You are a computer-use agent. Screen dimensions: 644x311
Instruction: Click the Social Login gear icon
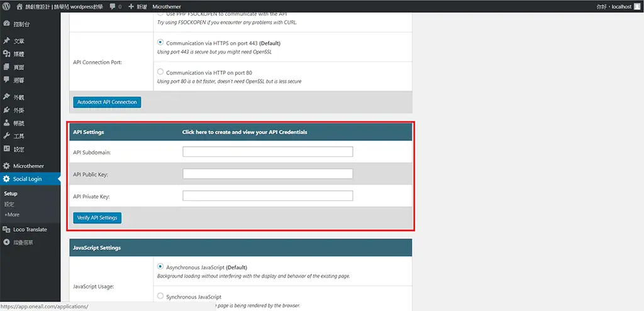coord(6,179)
